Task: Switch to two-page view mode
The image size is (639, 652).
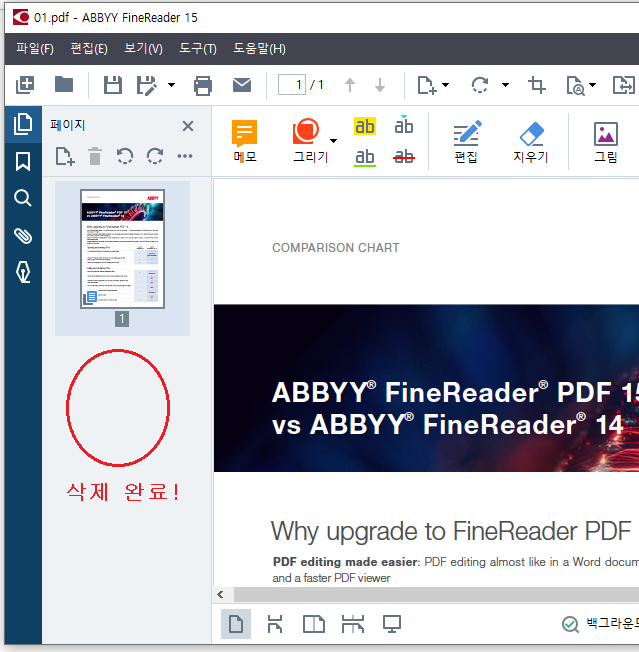Action: click(314, 624)
